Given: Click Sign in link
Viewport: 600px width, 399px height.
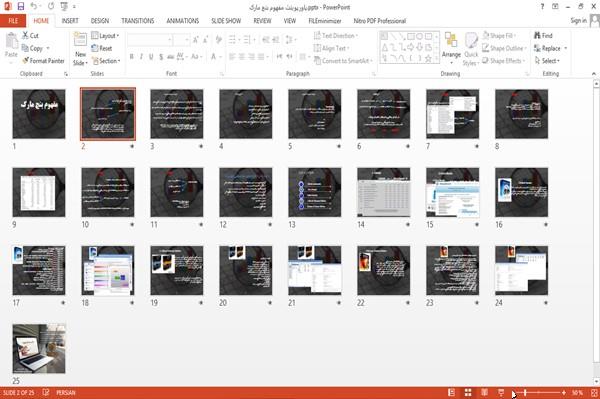Looking at the screenshot, I should [578, 21].
